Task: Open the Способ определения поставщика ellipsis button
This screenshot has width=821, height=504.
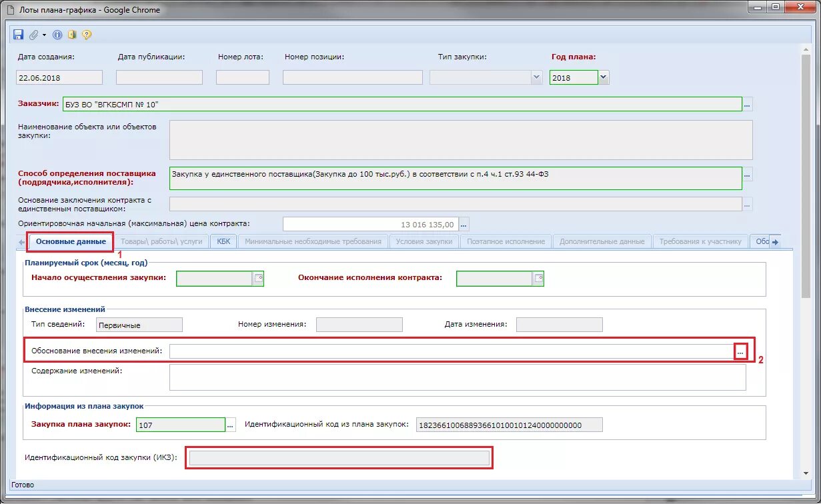Action: pos(748,175)
